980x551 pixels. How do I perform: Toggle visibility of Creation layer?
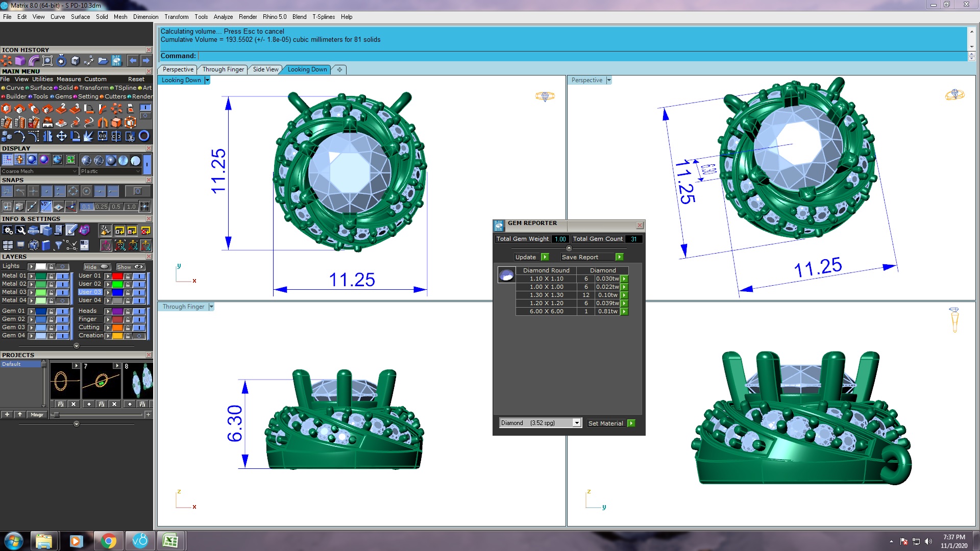click(139, 336)
